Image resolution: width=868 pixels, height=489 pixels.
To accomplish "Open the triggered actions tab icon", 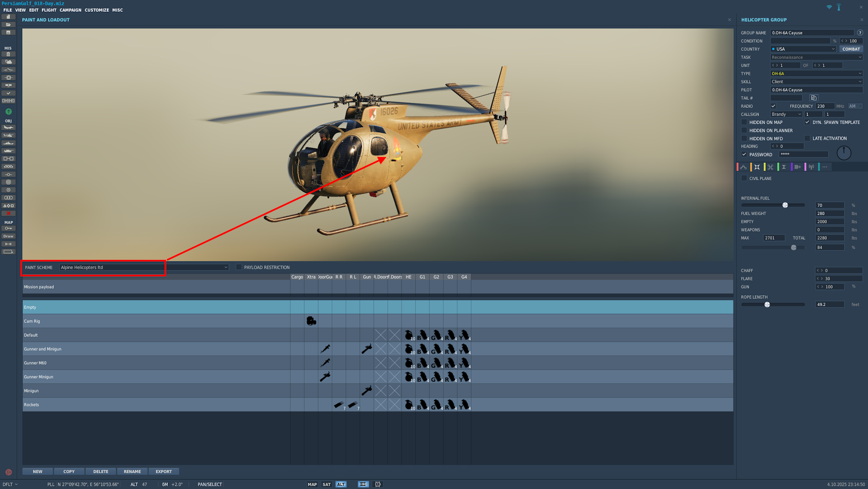I will (771, 167).
